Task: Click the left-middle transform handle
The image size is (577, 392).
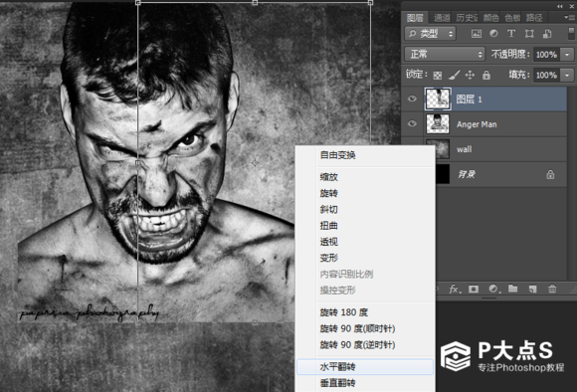Action: click(138, 162)
